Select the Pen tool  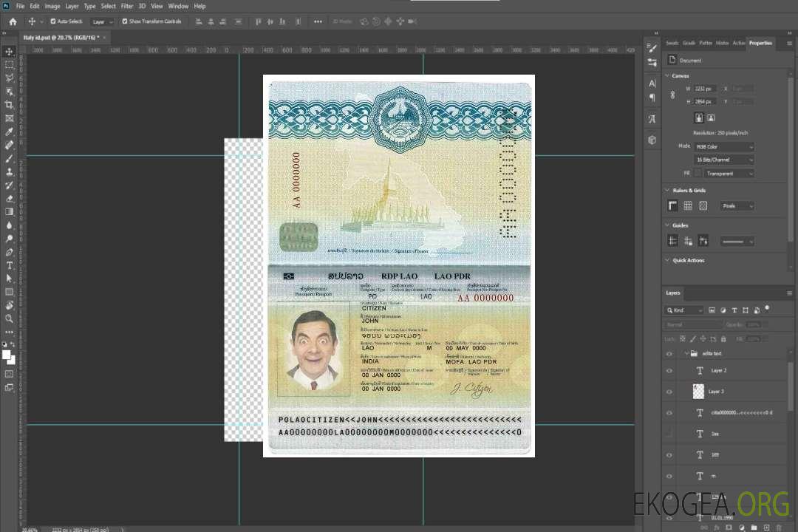pos(9,252)
